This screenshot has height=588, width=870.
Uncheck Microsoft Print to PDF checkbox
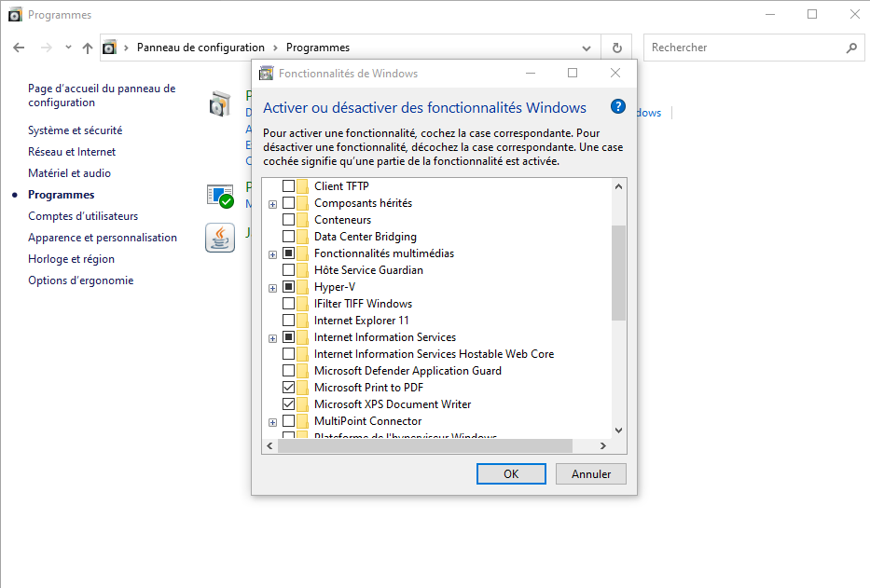coord(289,388)
